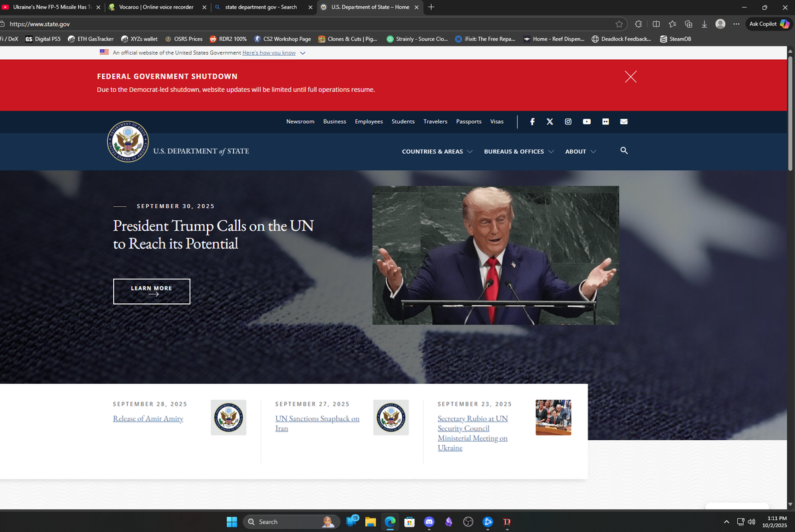This screenshot has width=795, height=532.
Task: Click the Trump at UN podium image
Action: tap(496, 255)
